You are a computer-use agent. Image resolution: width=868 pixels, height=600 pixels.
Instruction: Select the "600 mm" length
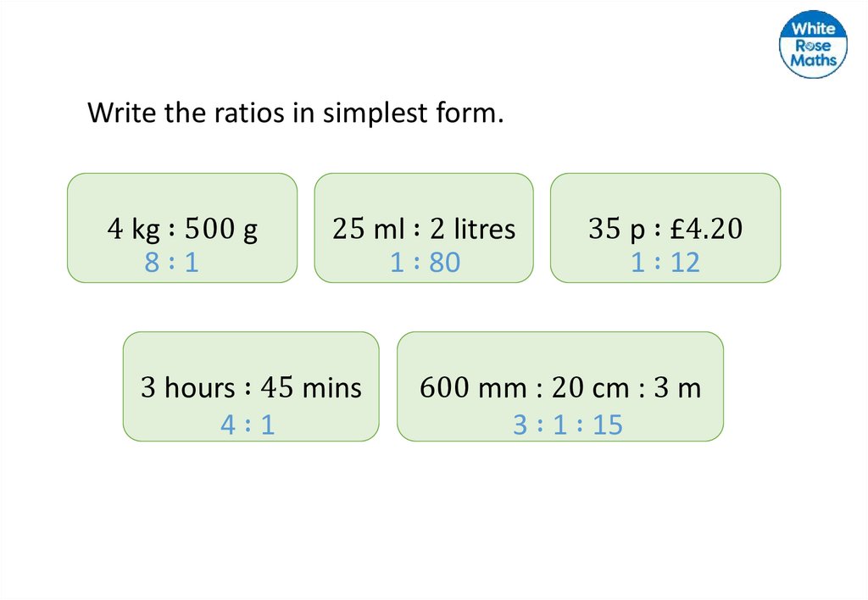[462, 388]
